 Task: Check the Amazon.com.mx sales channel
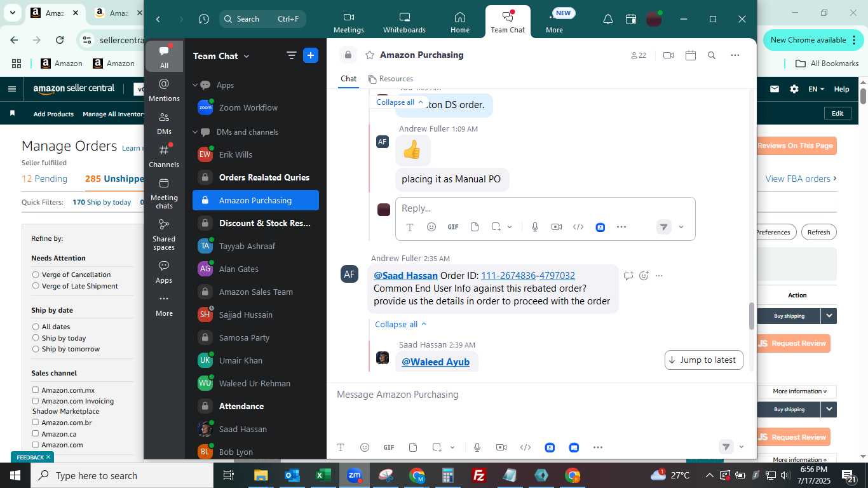pyautogui.click(x=36, y=390)
